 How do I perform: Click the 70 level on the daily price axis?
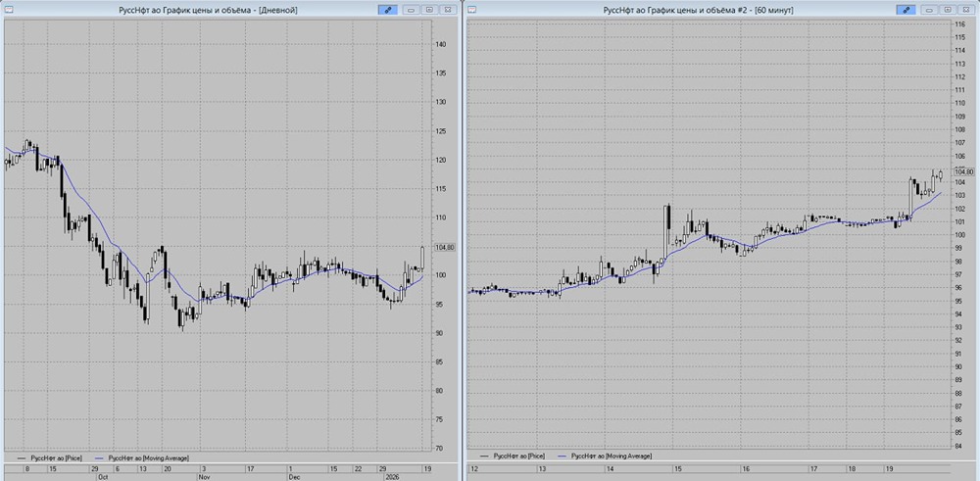440,449
